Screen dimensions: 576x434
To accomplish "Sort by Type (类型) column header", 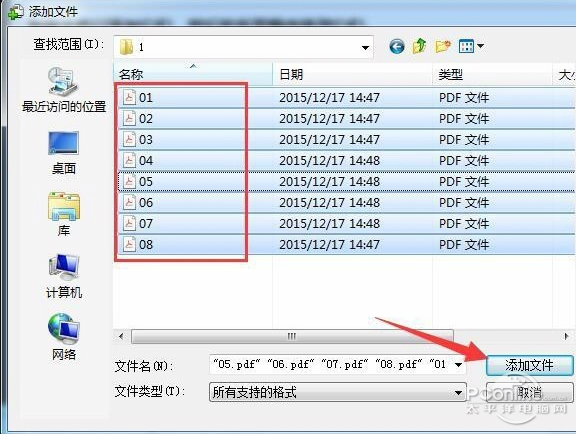I will 492,74.
